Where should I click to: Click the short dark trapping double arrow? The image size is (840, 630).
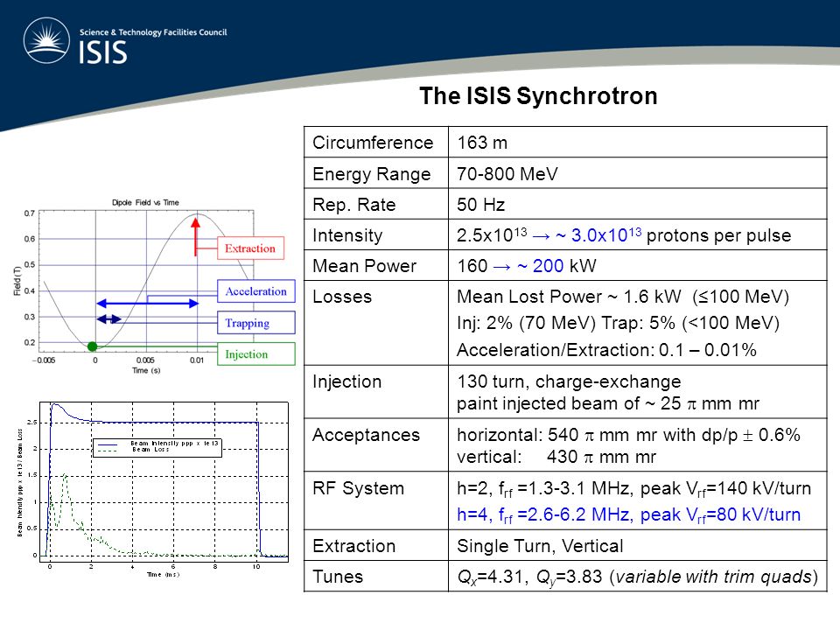(x=108, y=319)
